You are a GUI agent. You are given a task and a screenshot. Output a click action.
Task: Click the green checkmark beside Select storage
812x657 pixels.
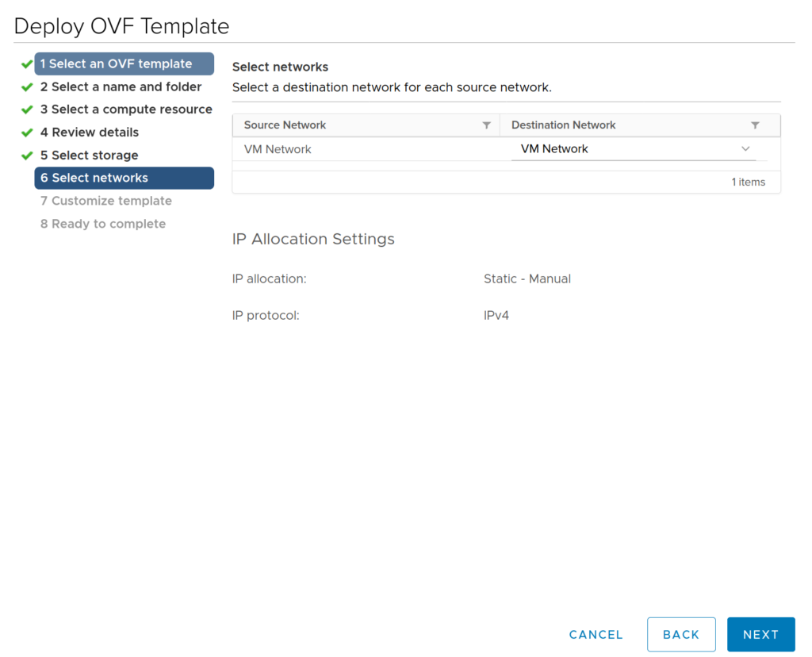pyautogui.click(x=27, y=156)
